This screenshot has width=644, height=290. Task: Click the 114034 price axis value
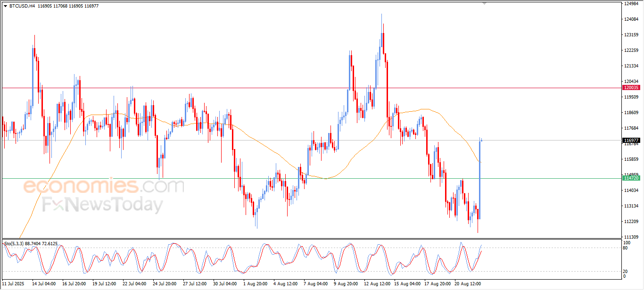631,191
